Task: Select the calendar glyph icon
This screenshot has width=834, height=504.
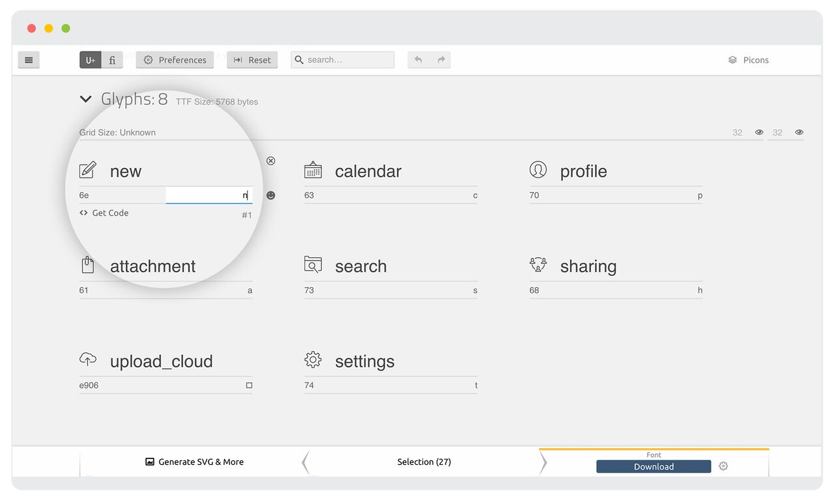Action: pyautogui.click(x=313, y=171)
